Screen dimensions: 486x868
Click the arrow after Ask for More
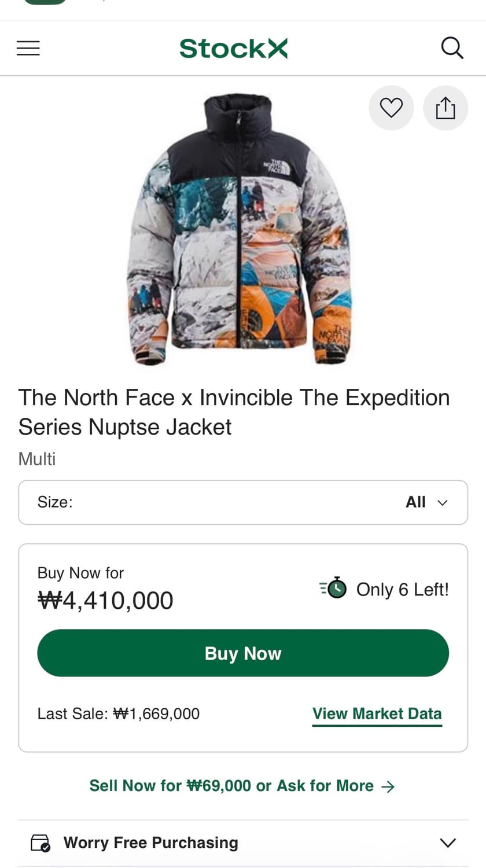[x=388, y=786]
